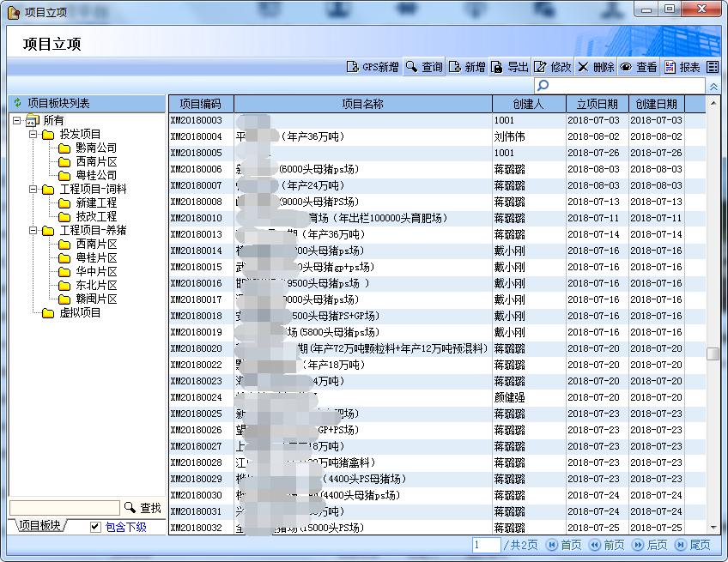Switch to the 项目板块 tab
The height and width of the screenshot is (562, 728).
40,526
